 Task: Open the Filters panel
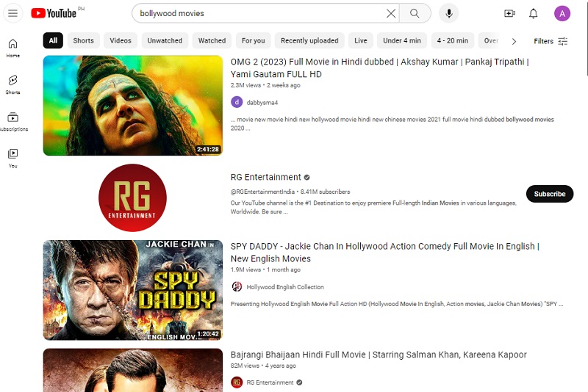click(x=550, y=41)
